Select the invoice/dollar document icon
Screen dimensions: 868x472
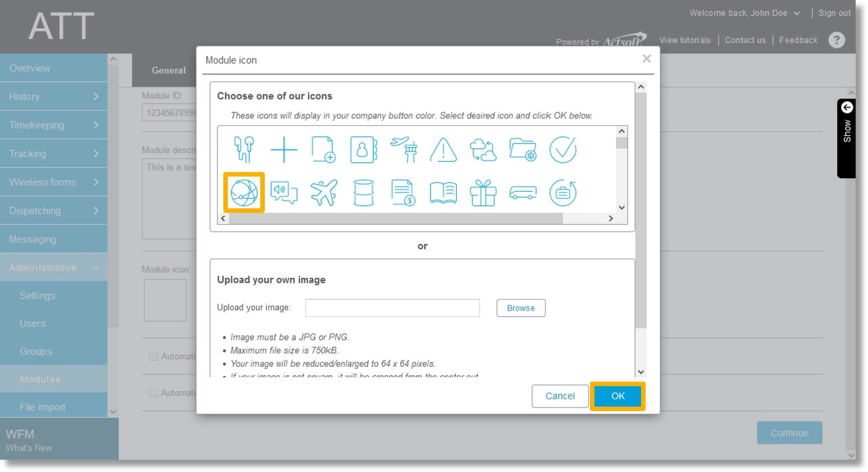click(403, 192)
